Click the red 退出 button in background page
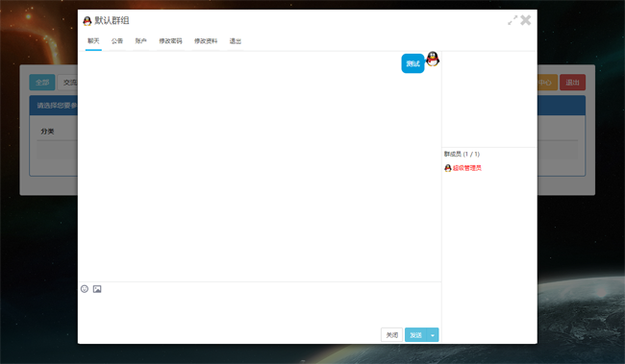The height and width of the screenshot is (364, 625). (572, 83)
